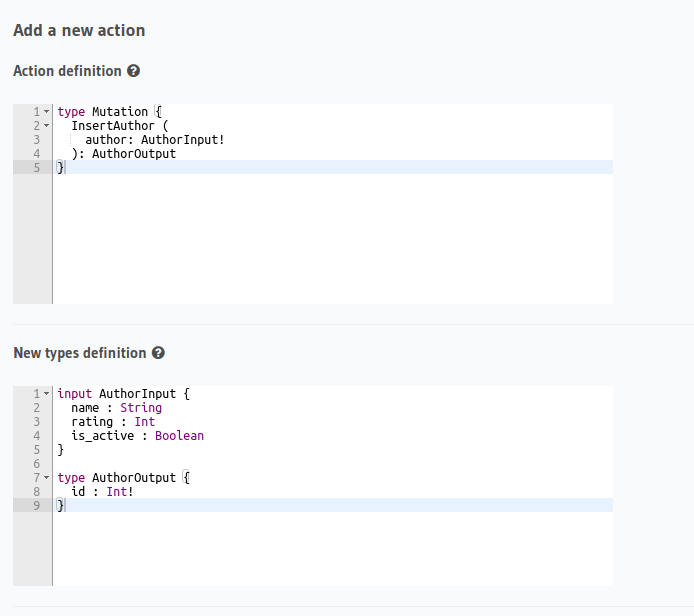Click empty area below action definition code
The image size is (694, 616).
point(330,240)
